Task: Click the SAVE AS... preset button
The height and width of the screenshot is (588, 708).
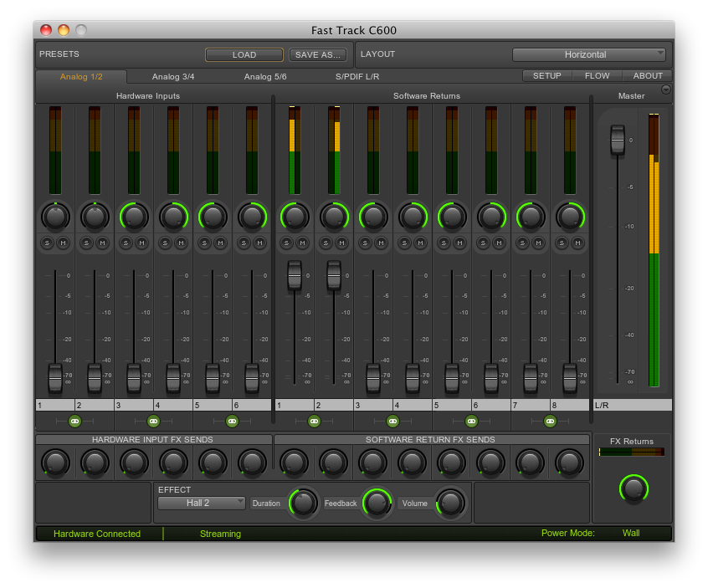Action: [x=318, y=55]
